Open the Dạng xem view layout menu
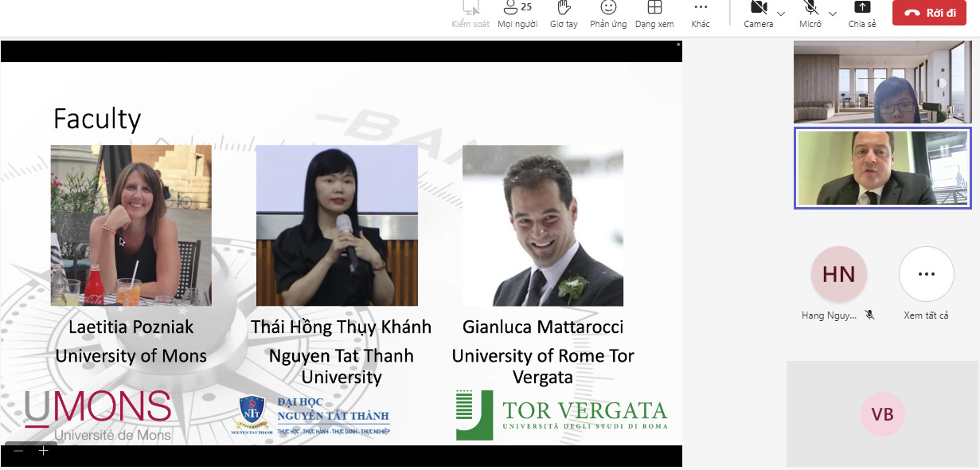 pyautogui.click(x=654, y=14)
